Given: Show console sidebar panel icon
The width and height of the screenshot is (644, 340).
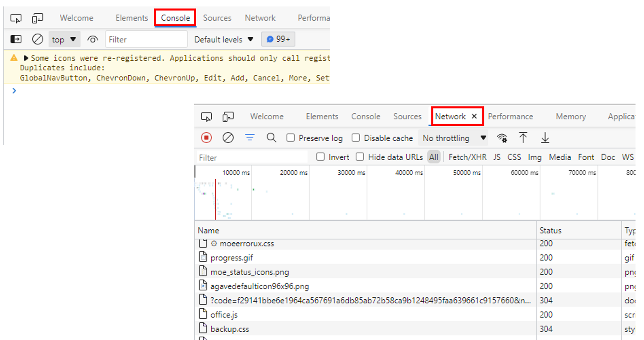Looking at the screenshot, I should point(16,39).
